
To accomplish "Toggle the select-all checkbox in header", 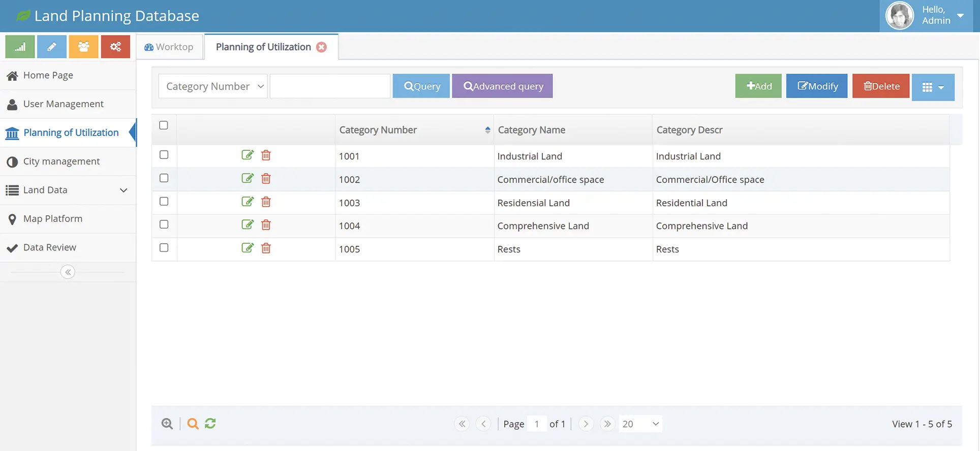I will (164, 125).
